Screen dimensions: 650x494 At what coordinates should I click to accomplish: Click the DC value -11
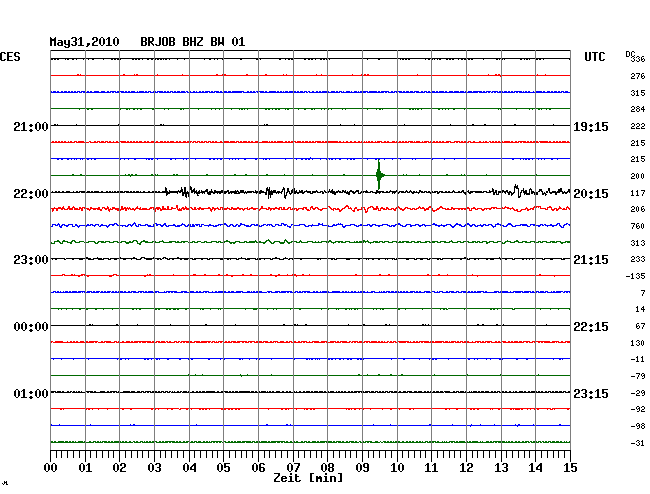point(638,359)
